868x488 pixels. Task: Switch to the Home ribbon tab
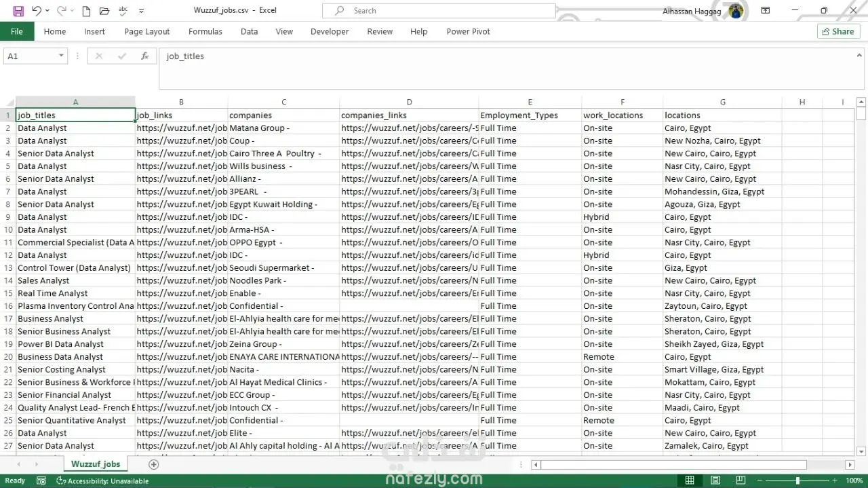coord(55,31)
